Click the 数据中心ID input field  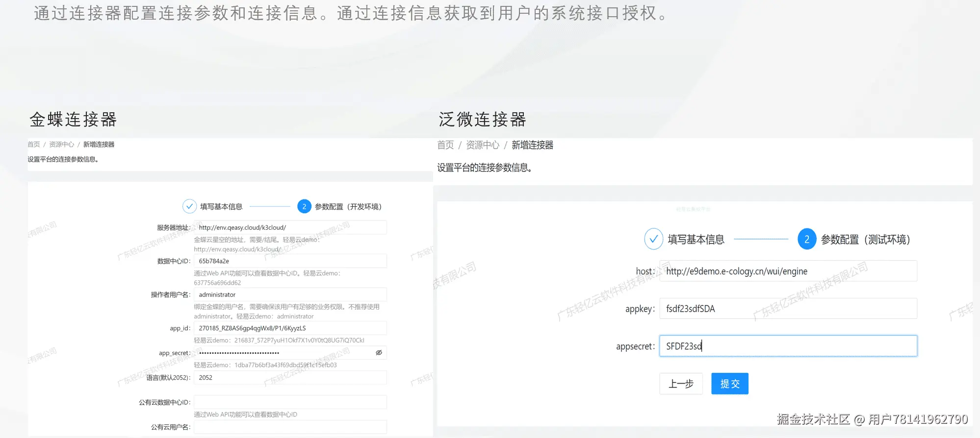coord(290,261)
